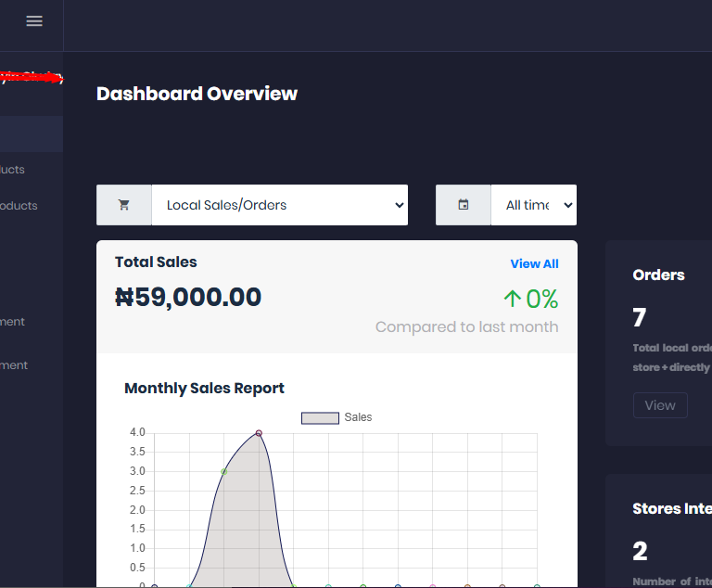Open the first 'ucts' sidebar menu item

tap(13, 170)
